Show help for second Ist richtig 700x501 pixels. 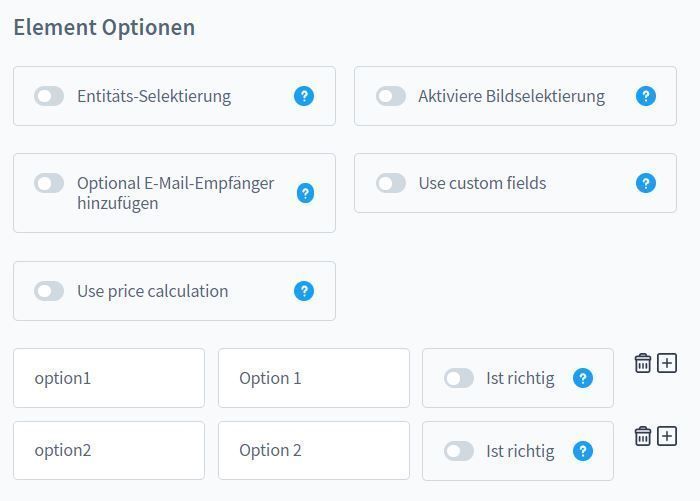[583, 451]
